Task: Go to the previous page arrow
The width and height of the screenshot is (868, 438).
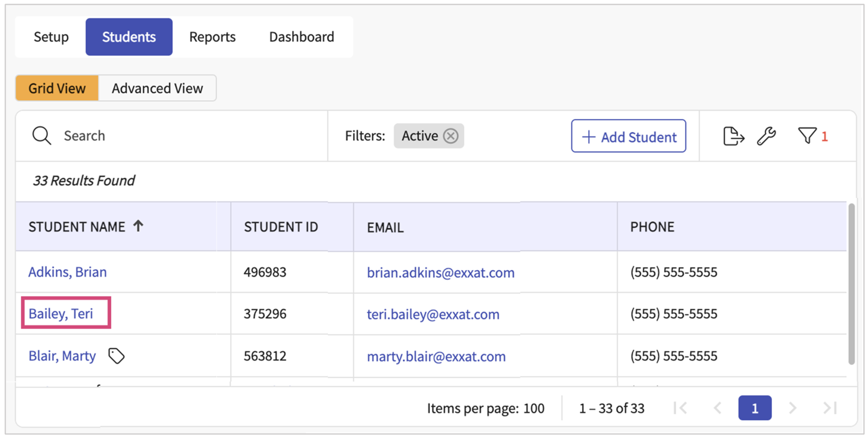Action: [x=717, y=408]
